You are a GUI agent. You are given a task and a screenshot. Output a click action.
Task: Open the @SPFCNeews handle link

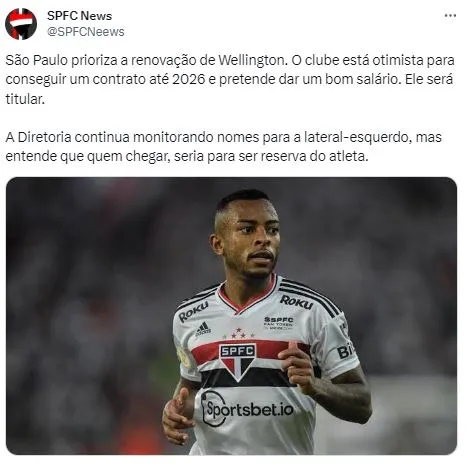[86, 32]
